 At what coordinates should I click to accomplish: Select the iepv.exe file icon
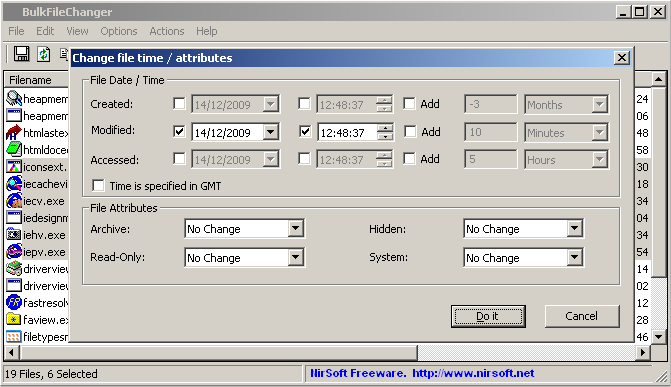tap(14, 252)
